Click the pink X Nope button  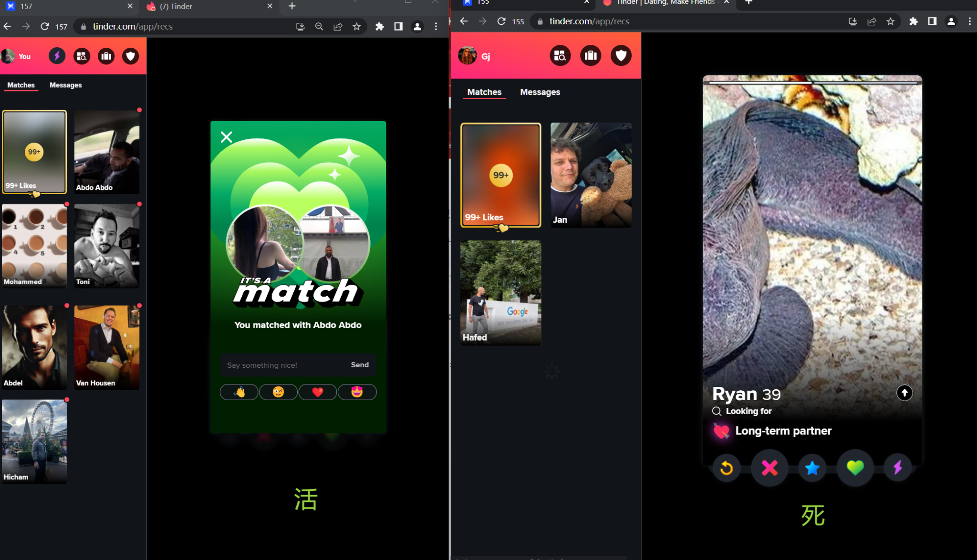click(769, 468)
